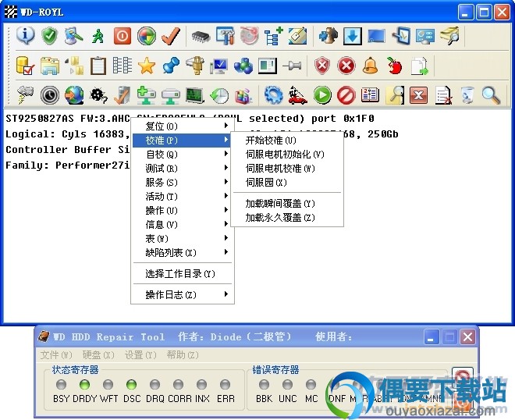Viewport: 515px width, 420px height.
Task: Expand the 自校(Q) submenu
Action: [183, 154]
